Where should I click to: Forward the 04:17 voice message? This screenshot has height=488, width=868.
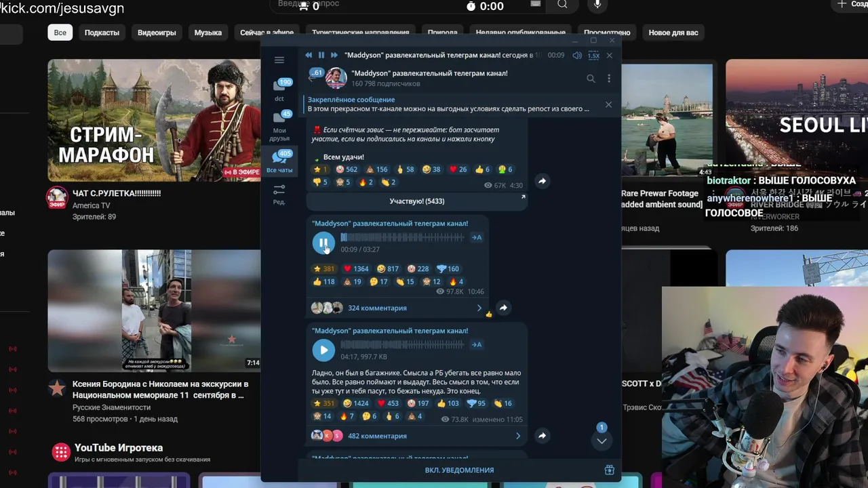[x=542, y=436]
